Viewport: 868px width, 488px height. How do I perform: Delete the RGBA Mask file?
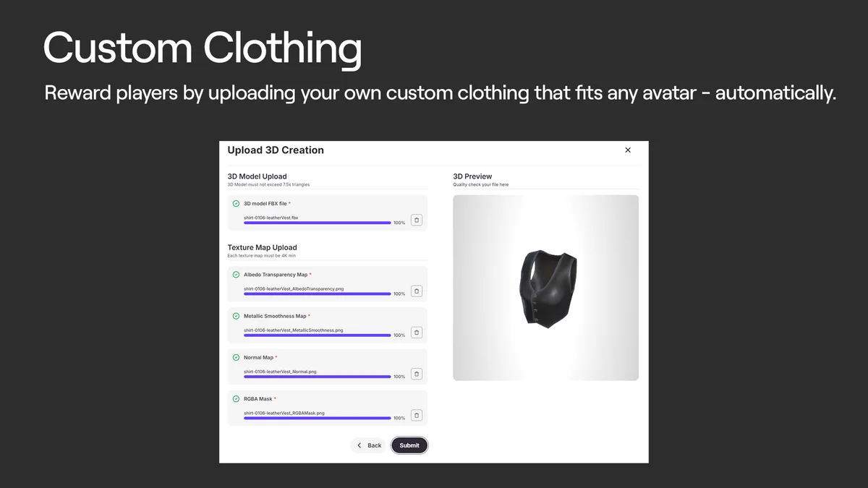click(417, 415)
